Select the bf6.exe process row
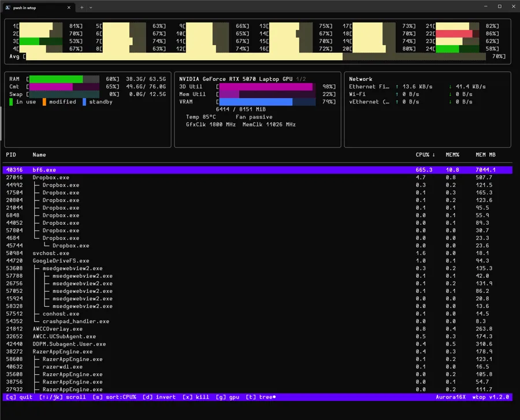This screenshot has height=420, width=520. pyautogui.click(x=257, y=170)
